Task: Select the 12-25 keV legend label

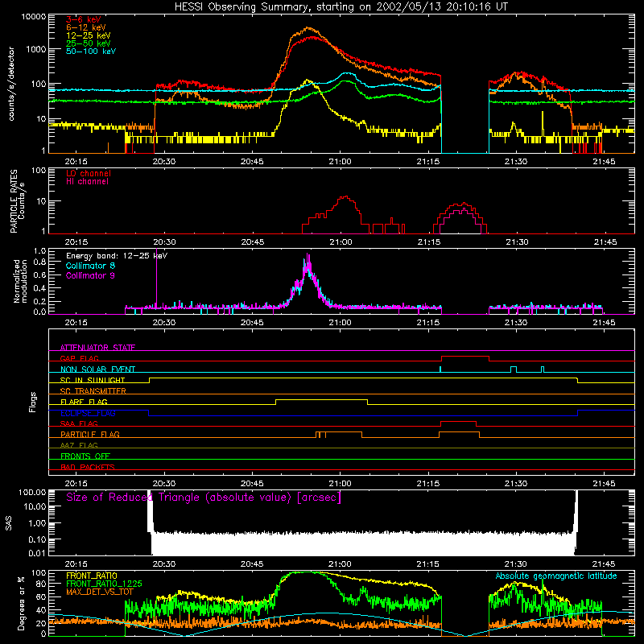Action: pyautogui.click(x=89, y=35)
